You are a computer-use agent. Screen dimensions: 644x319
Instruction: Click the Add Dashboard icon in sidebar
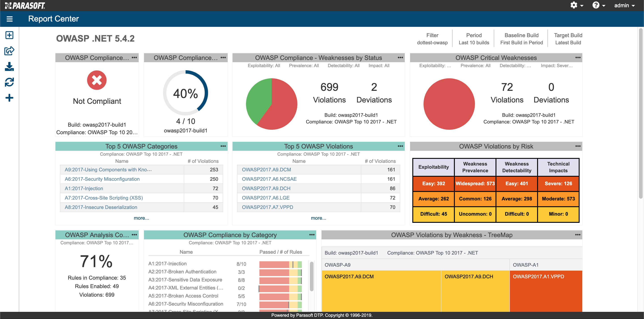coord(9,35)
